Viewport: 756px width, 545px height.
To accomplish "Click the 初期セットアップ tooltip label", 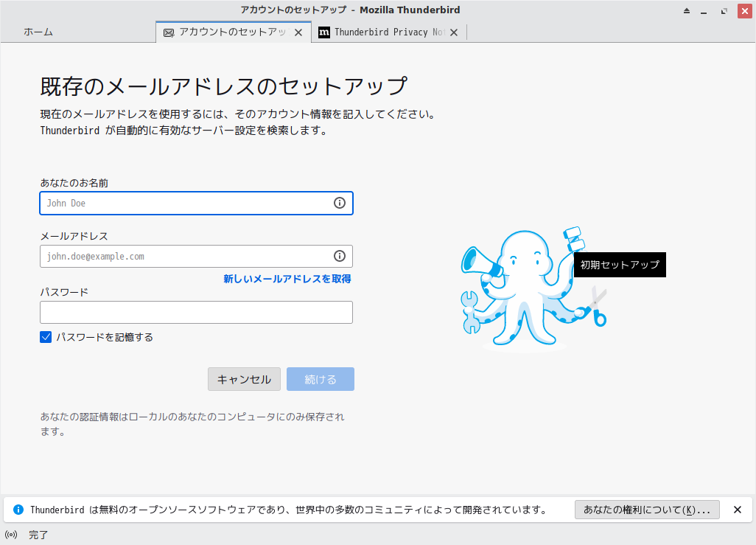I will (620, 265).
